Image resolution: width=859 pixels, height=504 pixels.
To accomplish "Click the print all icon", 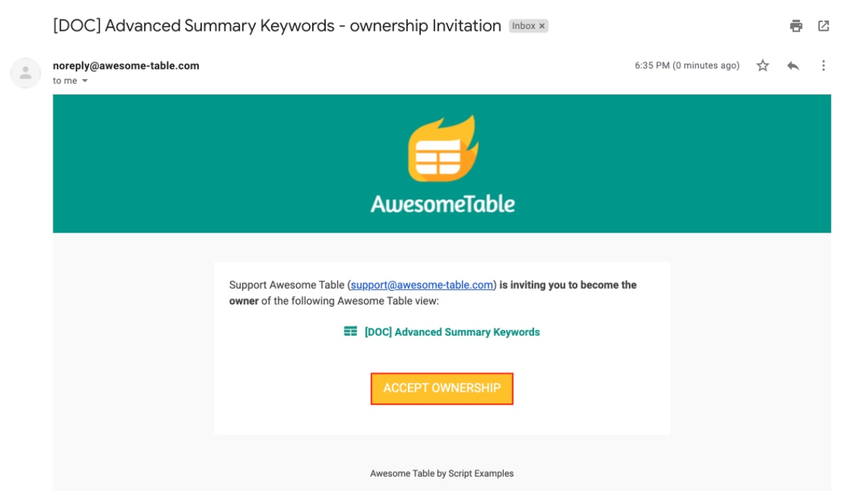I will [796, 26].
